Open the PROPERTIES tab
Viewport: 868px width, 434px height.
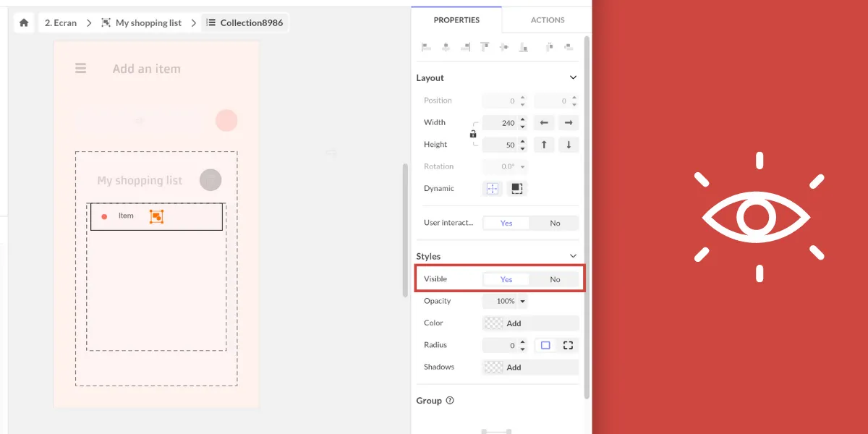(x=456, y=20)
